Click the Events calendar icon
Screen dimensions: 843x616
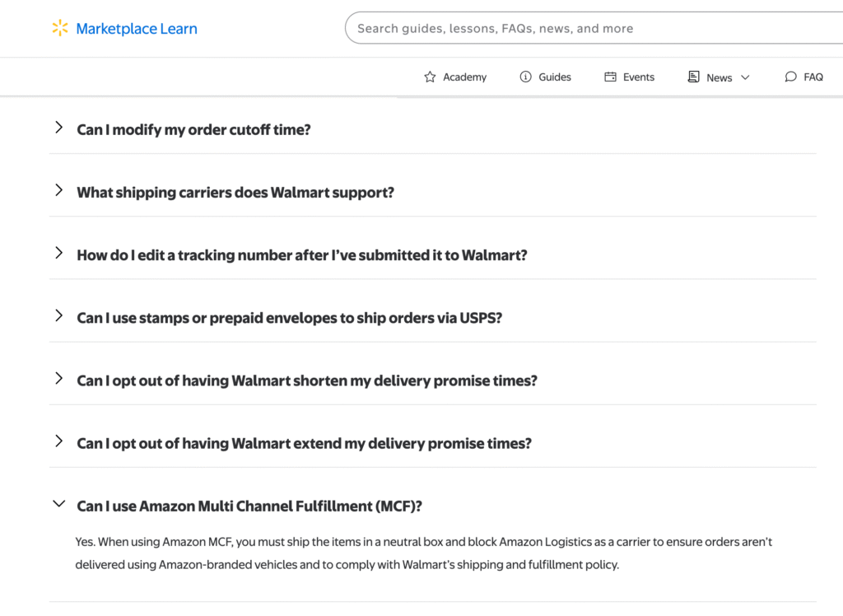610,77
